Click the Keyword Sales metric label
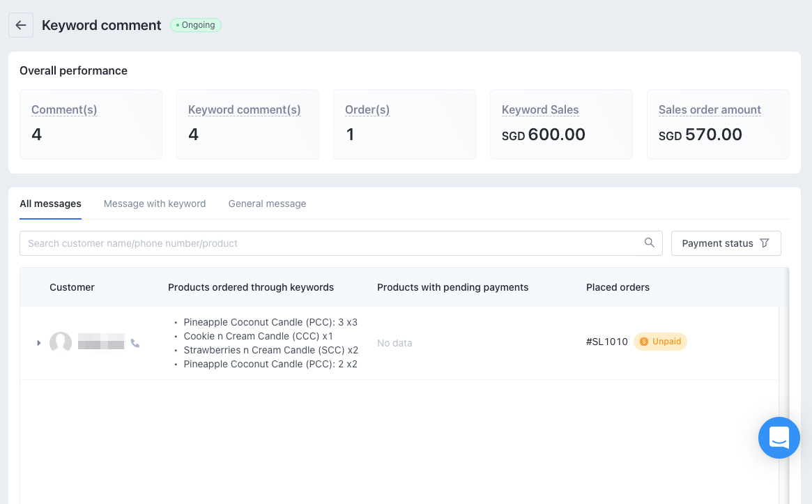The image size is (812, 504). click(540, 109)
